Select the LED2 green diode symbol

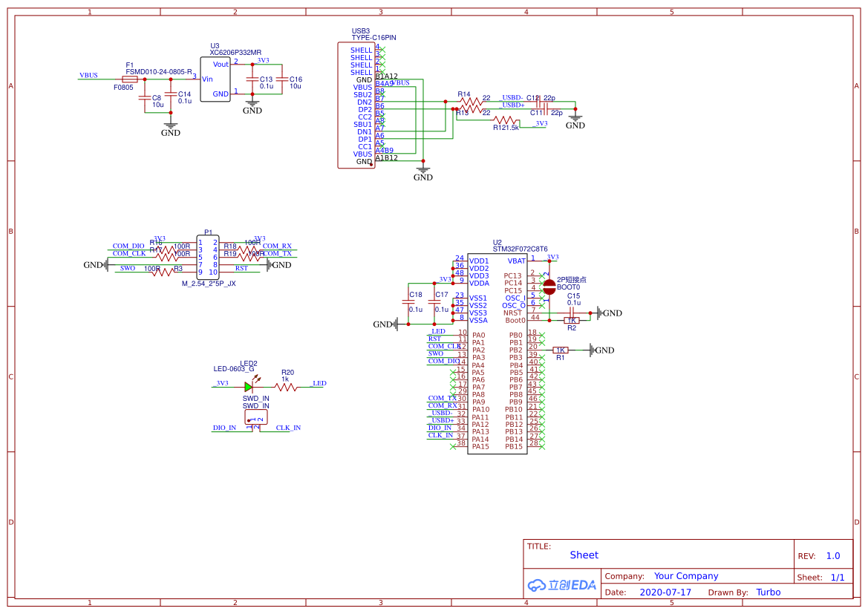[249, 386]
